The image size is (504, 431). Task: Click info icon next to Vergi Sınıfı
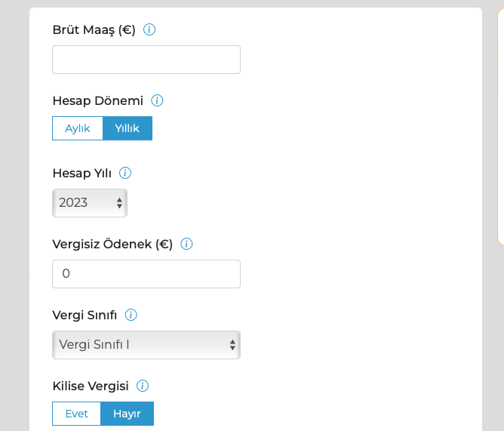tap(131, 315)
